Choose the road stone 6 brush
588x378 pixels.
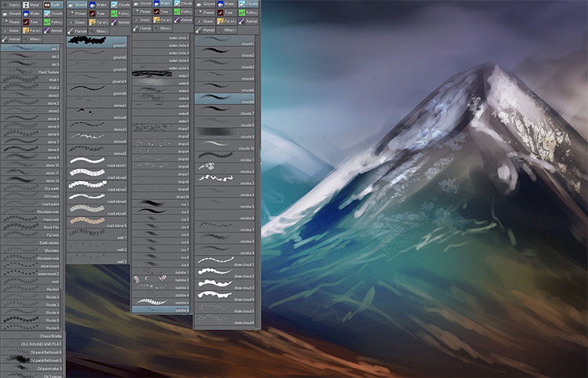click(97, 222)
